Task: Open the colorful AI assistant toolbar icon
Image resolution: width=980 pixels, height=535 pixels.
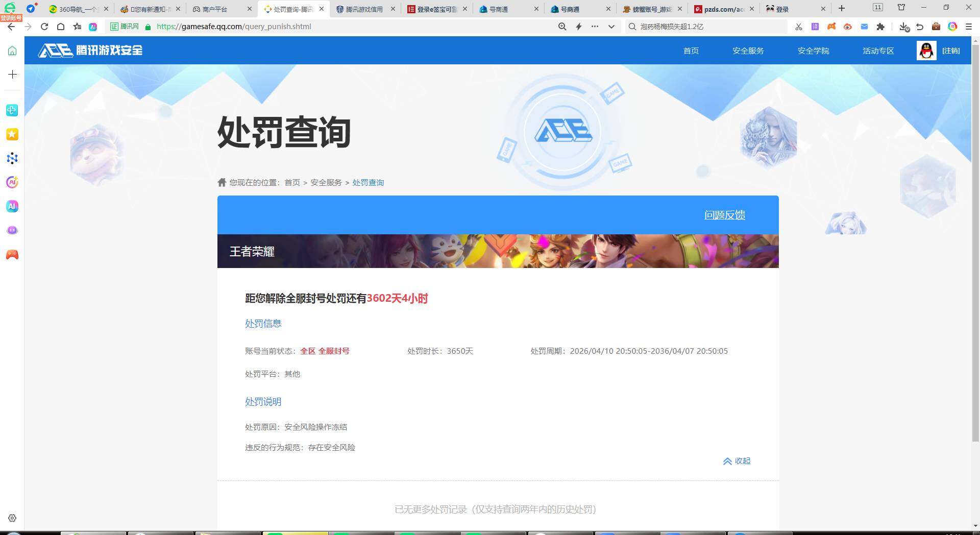Action: point(952,27)
